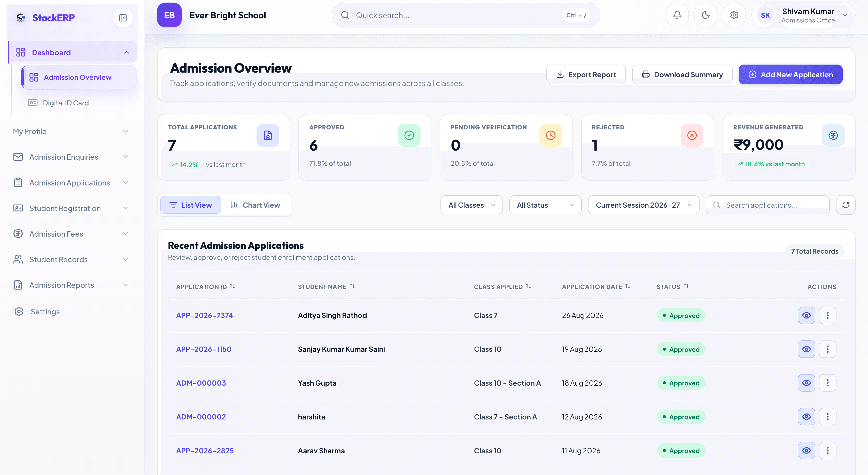Open the All Status filter dropdown
This screenshot has width=868, height=475.
(545, 205)
